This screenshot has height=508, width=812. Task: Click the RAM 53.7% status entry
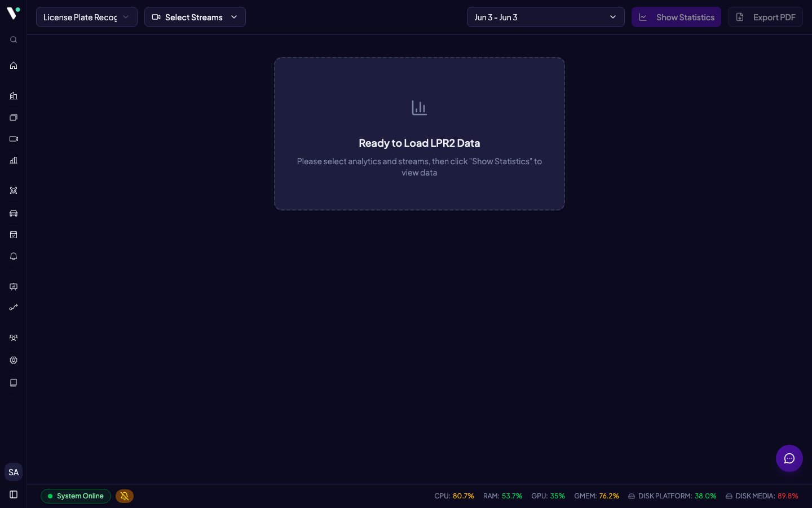[502, 496]
